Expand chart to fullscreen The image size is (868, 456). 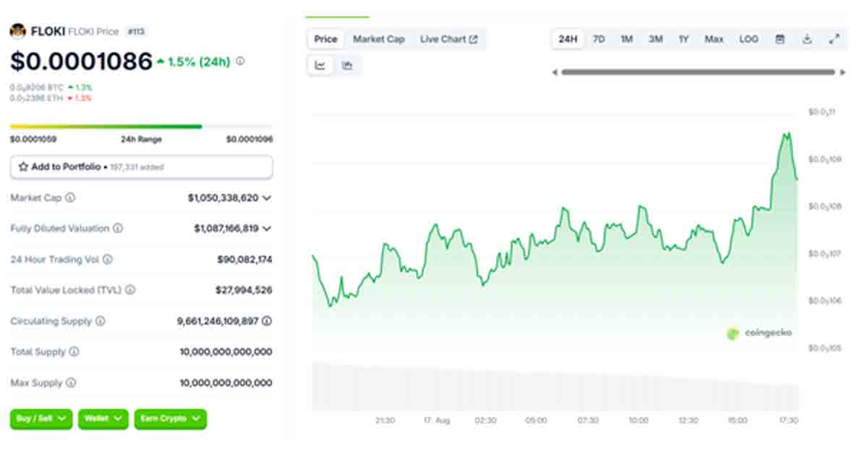[834, 39]
